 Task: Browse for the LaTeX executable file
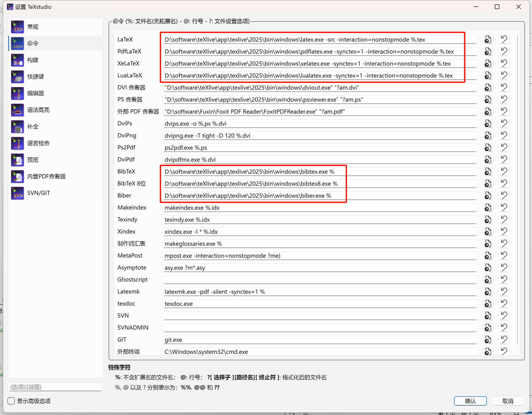pyautogui.click(x=488, y=39)
